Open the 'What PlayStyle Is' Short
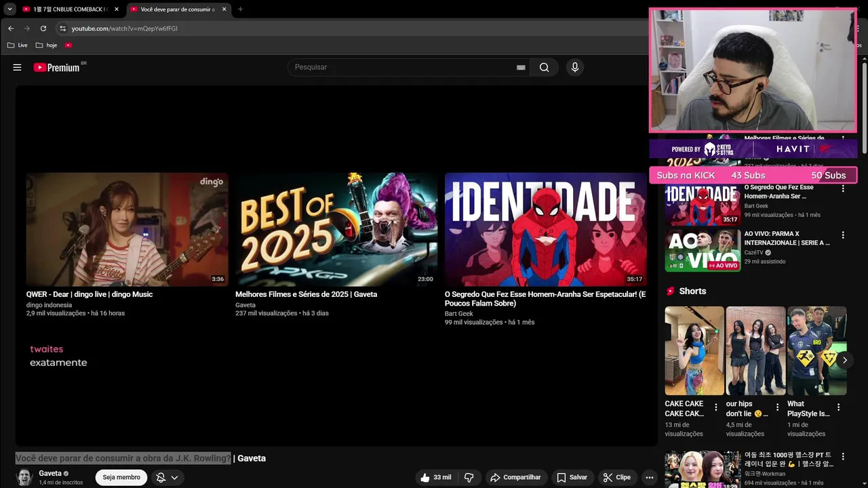 [816, 350]
